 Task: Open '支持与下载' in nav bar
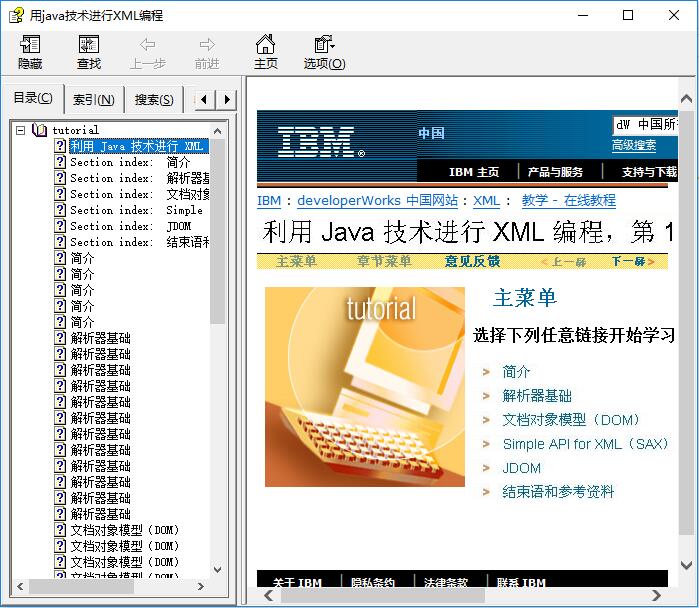coord(649,172)
